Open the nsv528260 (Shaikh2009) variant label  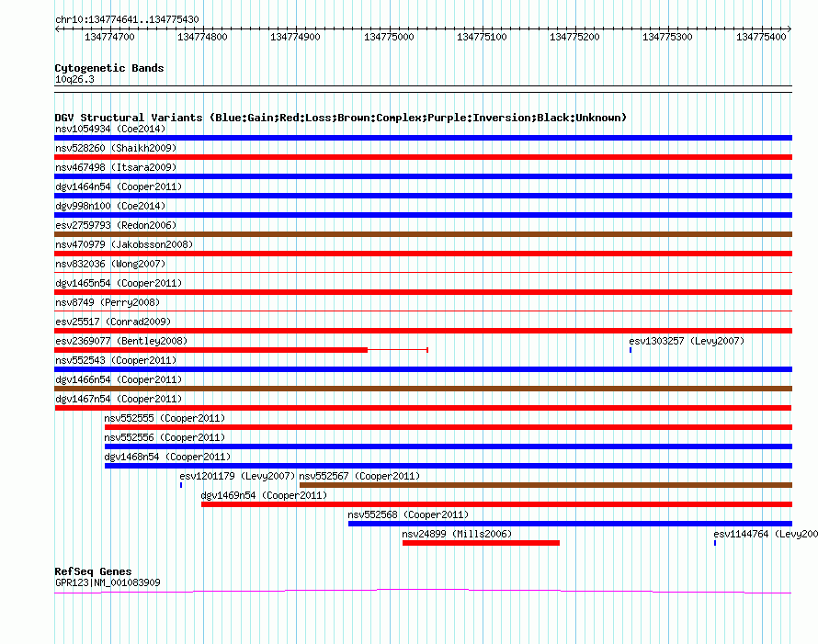tap(116, 148)
